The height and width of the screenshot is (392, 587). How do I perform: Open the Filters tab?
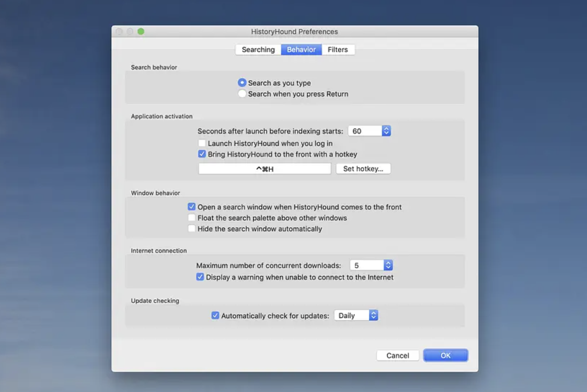pyautogui.click(x=338, y=49)
